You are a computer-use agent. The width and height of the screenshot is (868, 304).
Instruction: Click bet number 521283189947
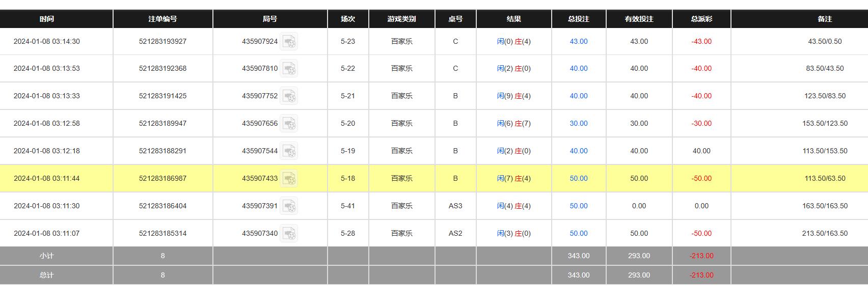point(162,123)
